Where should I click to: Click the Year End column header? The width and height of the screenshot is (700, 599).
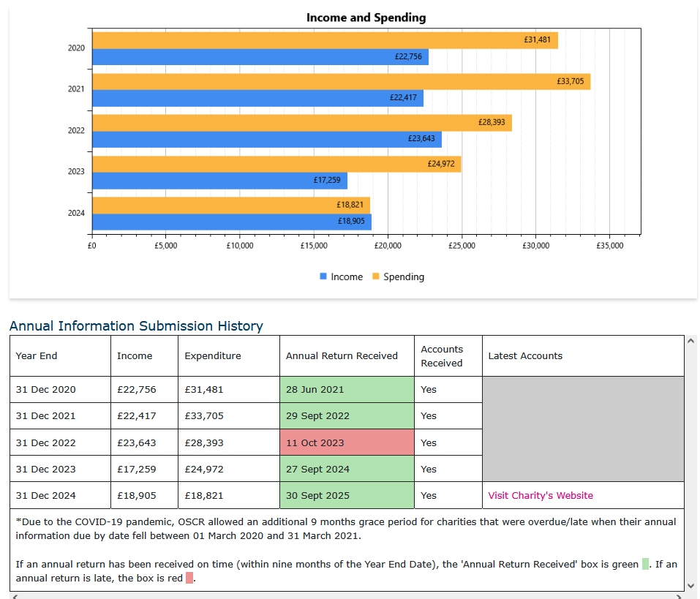click(x=37, y=355)
